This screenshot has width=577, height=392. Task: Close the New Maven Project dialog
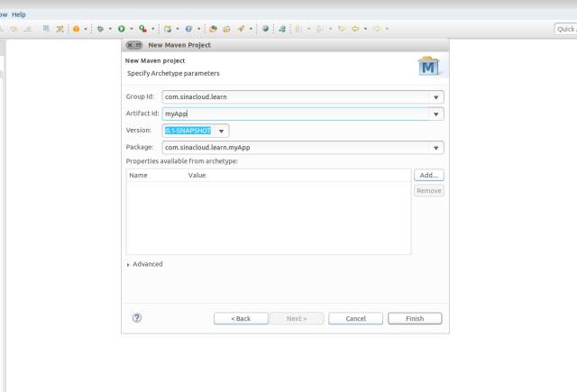click(x=130, y=45)
